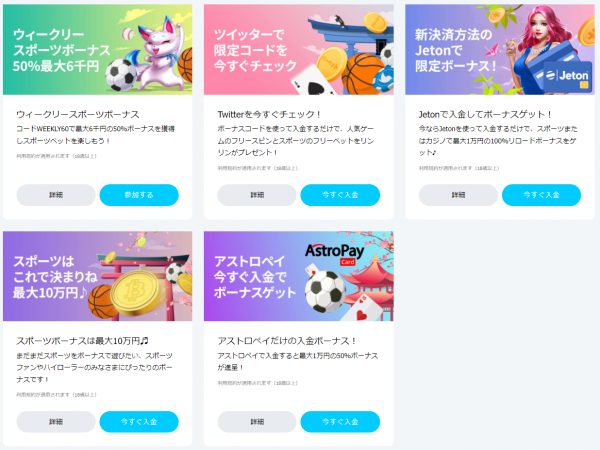Click 詳細 button on 10万円 sports bonus card

56,422
